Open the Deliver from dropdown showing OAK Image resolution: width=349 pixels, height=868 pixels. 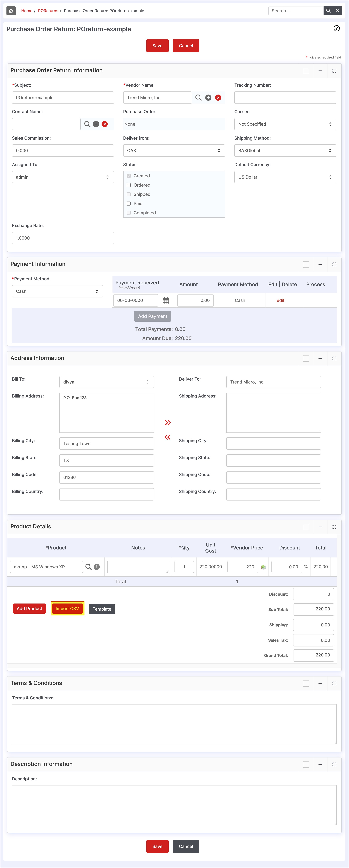(x=174, y=151)
